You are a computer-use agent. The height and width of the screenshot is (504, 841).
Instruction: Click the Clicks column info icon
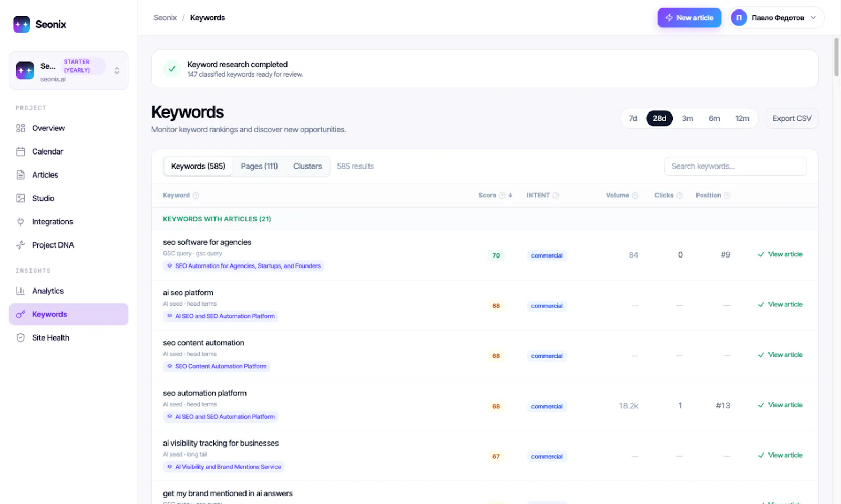coord(680,196)
